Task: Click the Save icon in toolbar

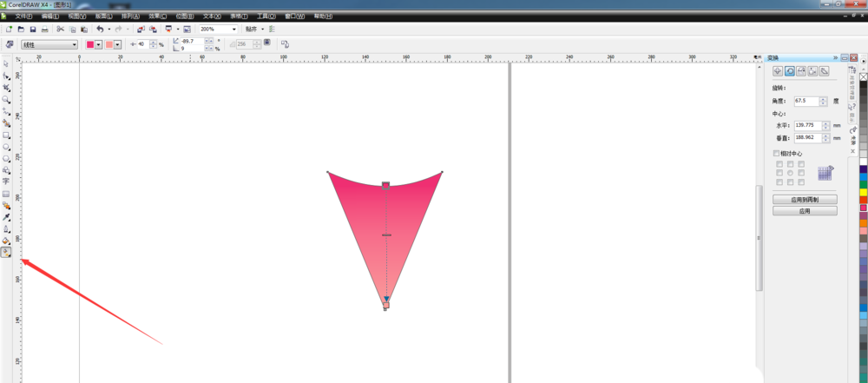Action: [32, 29]
